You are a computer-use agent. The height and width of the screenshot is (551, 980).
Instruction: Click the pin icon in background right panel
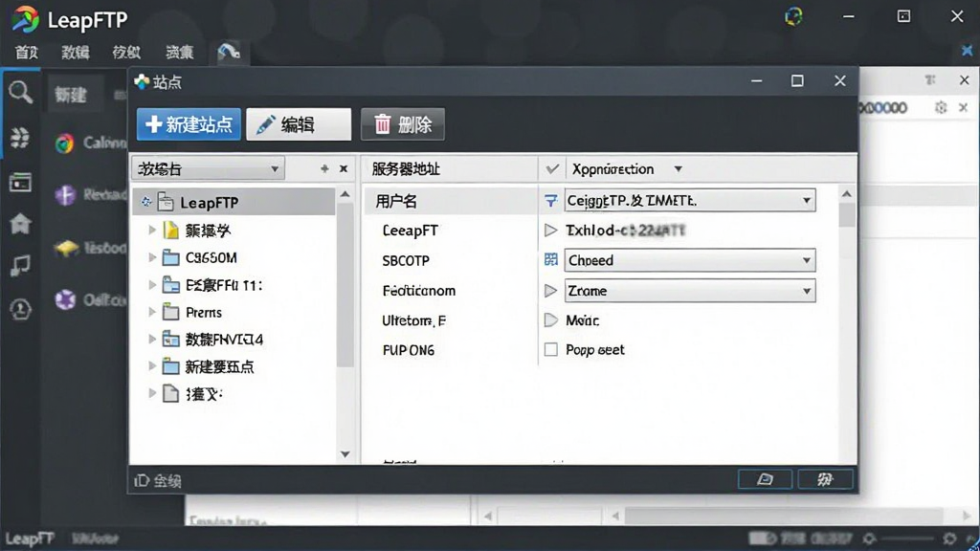pos(930,80)
